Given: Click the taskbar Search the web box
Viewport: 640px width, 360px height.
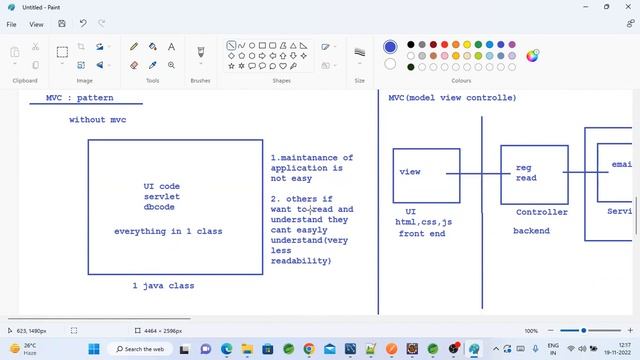Looking at the screenshot, I should pos(140,349).
